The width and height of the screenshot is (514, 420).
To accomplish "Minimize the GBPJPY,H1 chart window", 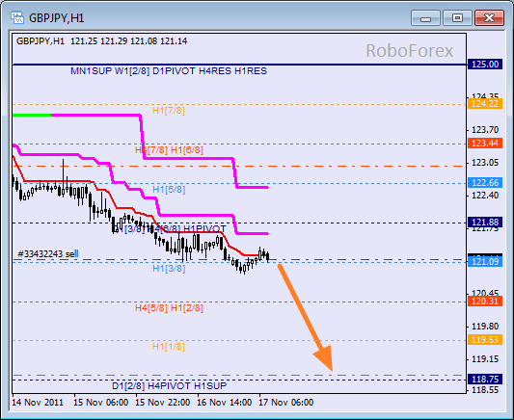I will point(425,17).
